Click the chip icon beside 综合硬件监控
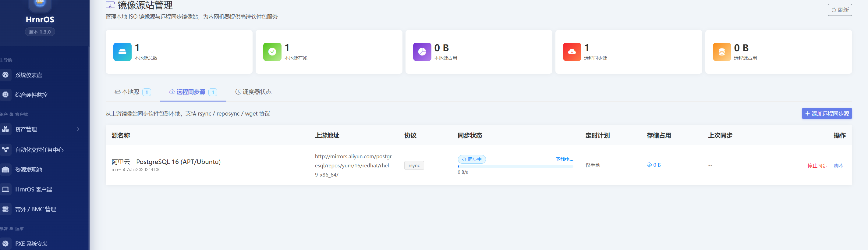The image size is (868, 250). pos(5,95)
